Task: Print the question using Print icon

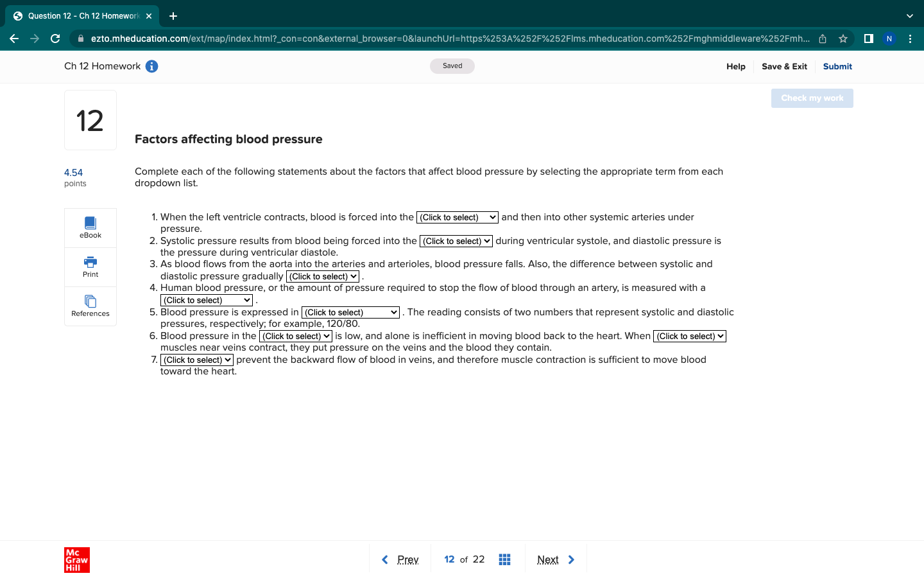Action: [90, 267]
